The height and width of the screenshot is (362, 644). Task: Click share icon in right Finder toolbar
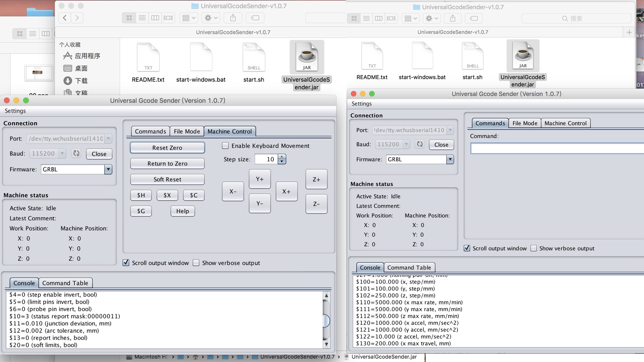(x=453, y=18)
